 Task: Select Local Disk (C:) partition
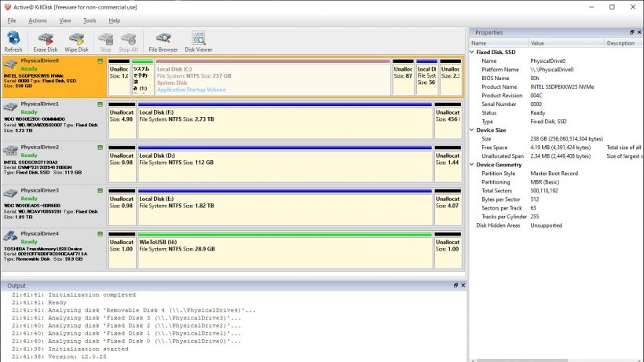[x=273, y=77]
